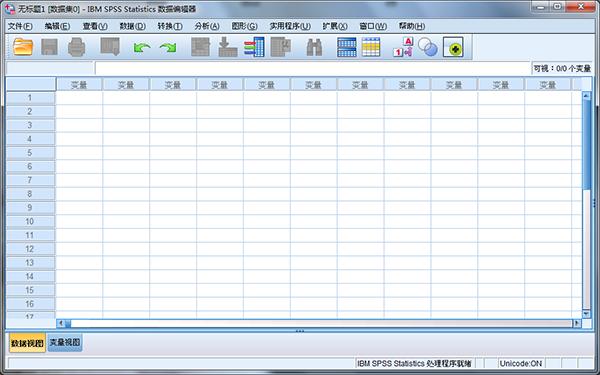Toggle value labels with the A/1 icon
Image resolution: width=600 pixels, height=375 pixels.
403,47
